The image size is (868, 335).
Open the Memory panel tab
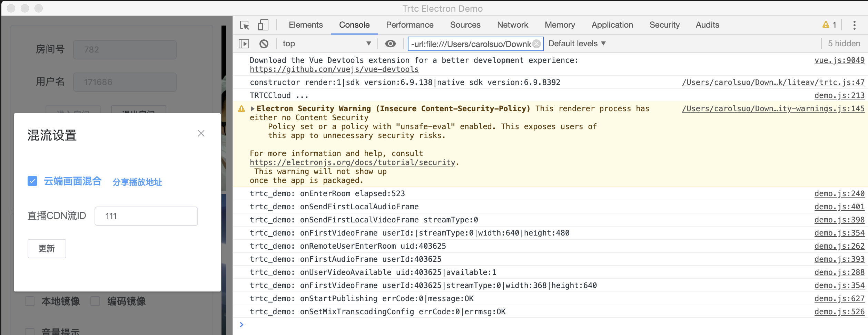(x=560, y=25)
